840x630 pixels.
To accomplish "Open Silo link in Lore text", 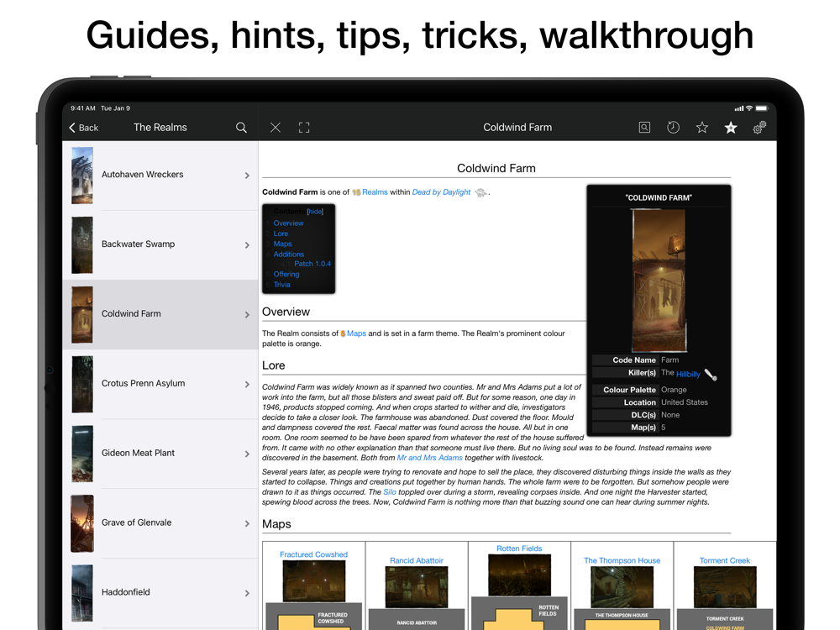I will pyautogui.click(x=390, y=491).
